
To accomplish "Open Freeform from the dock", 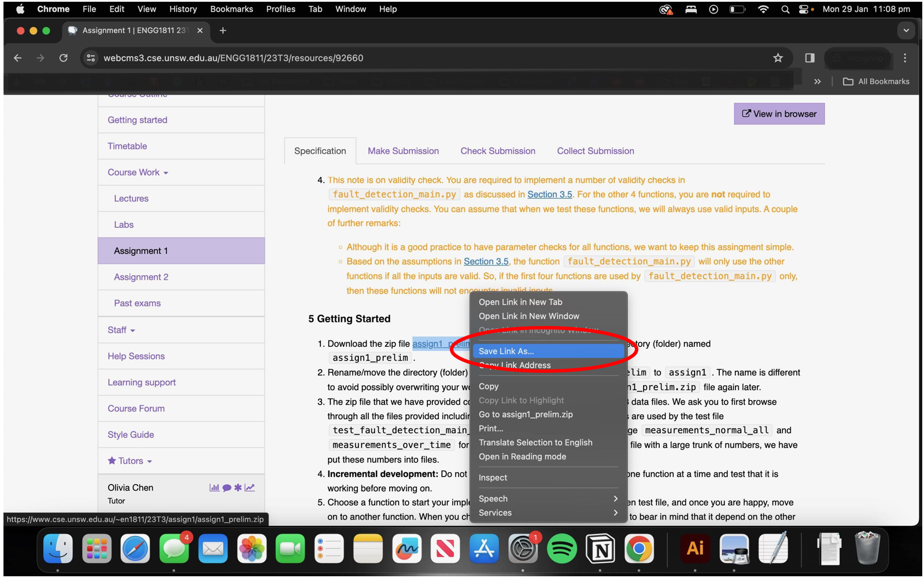I will point(406,548).
